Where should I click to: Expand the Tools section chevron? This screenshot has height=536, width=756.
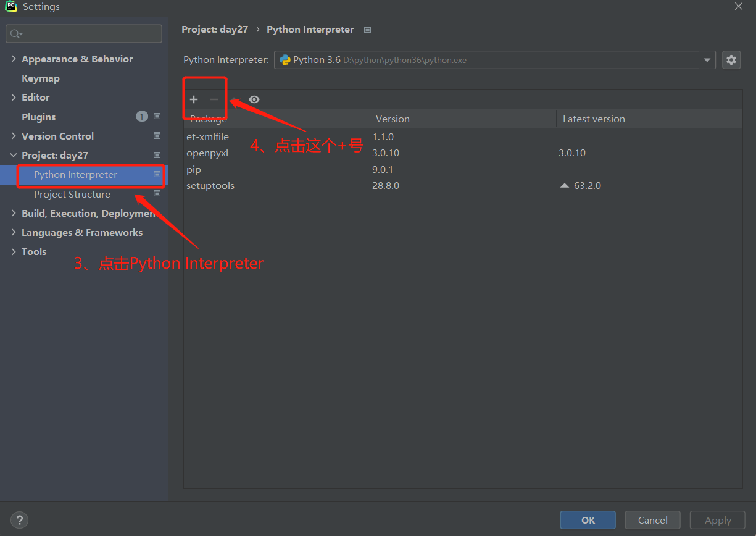(14, 251)
